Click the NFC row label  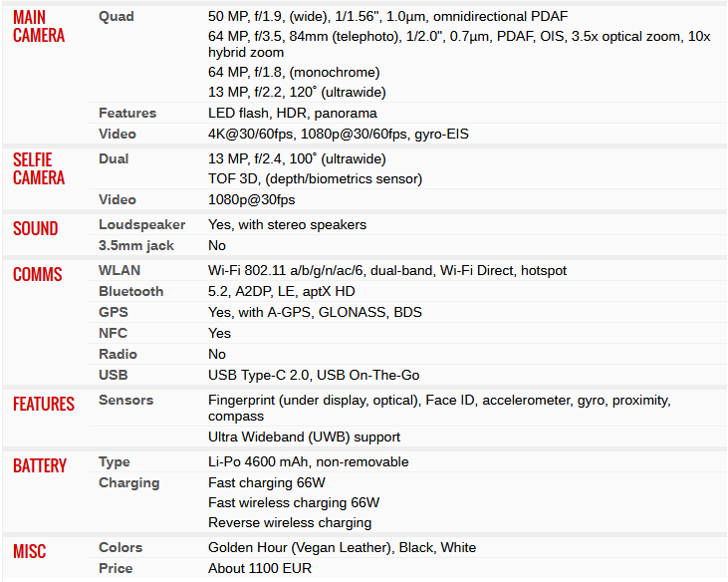coord(113,334)
